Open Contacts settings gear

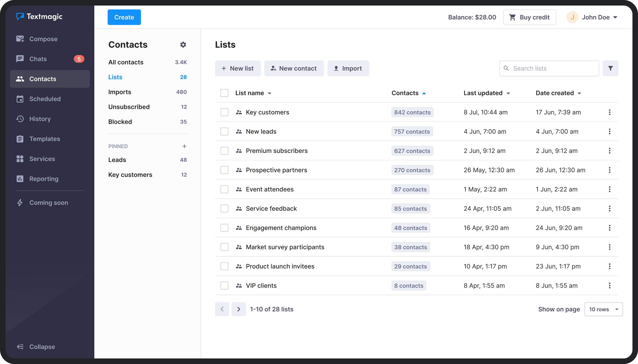183,44
